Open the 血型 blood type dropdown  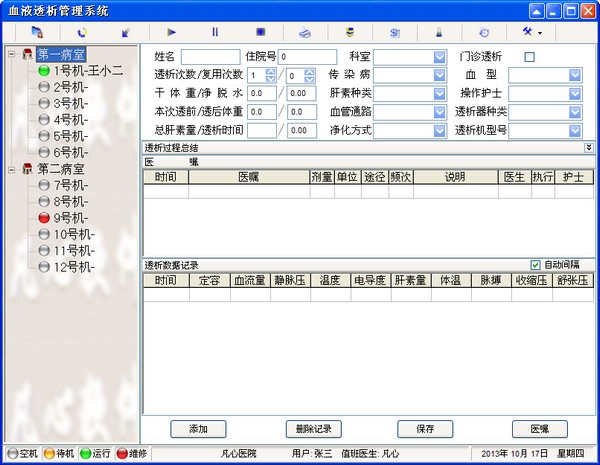[575, 75]
